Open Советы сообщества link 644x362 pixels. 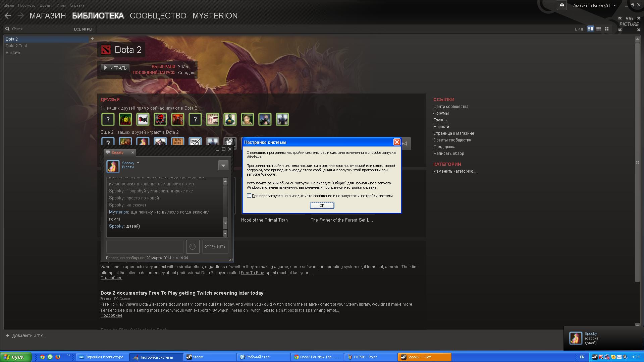click(452, 140)
